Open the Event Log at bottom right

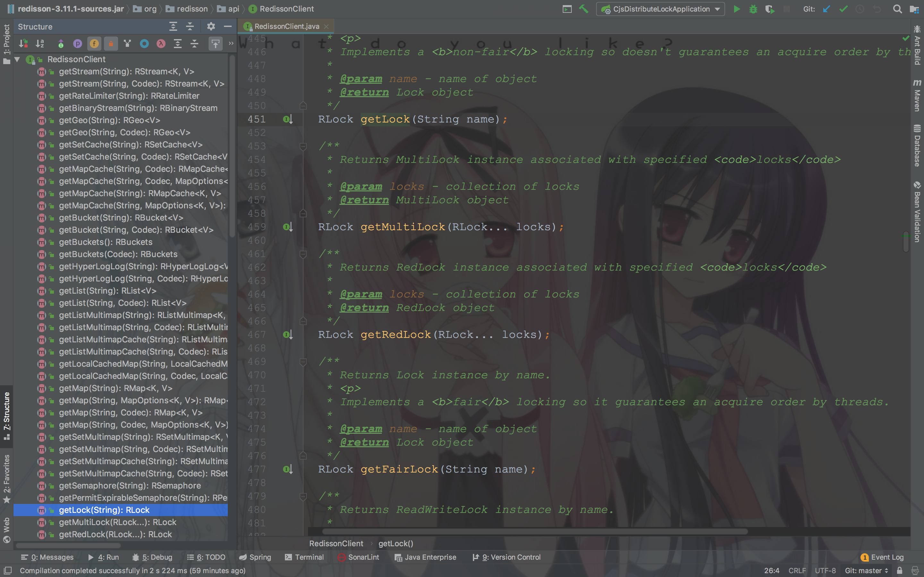point(882,557)
